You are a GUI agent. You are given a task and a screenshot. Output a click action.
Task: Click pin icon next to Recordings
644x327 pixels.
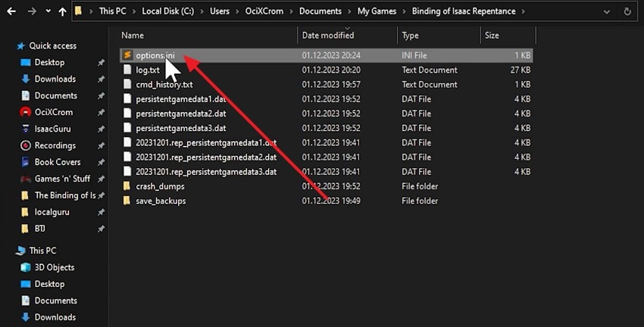(101, 145)
